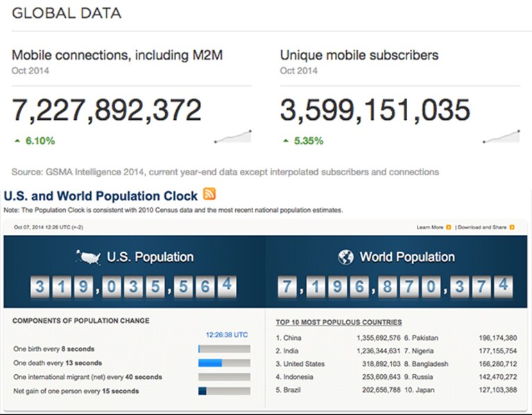Click the U.S. Population counter digits
Screen dimensions: 532x415
pos(133,287)
